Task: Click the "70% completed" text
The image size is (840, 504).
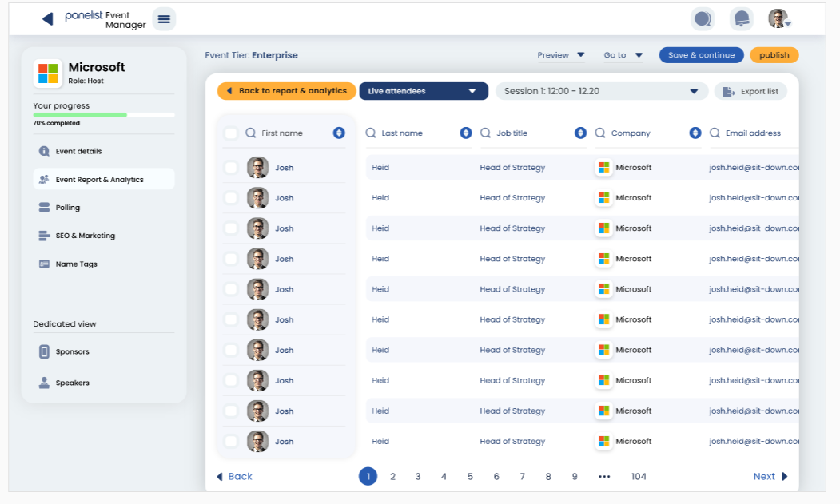Action: [56, 123]
